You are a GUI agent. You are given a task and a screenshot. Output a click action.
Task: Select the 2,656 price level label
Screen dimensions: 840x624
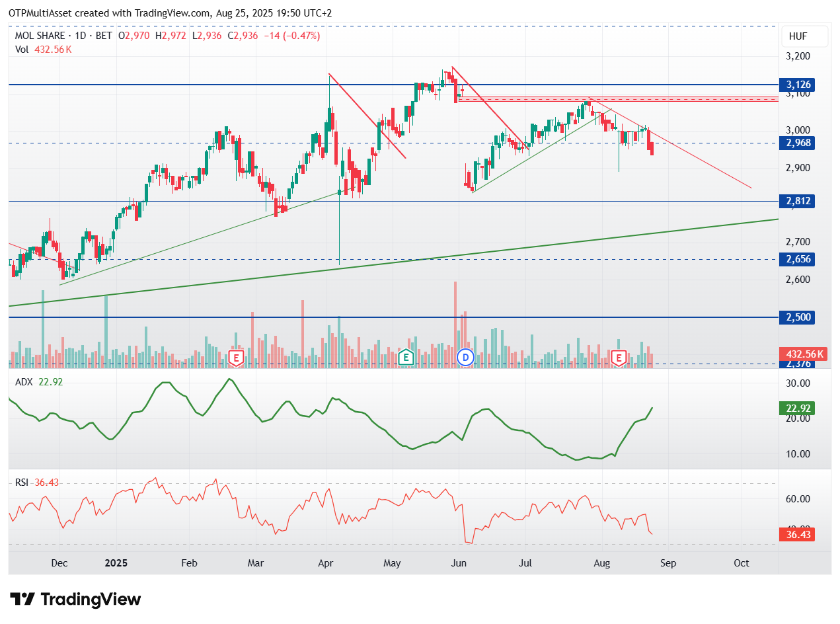(x=796, y=259)
